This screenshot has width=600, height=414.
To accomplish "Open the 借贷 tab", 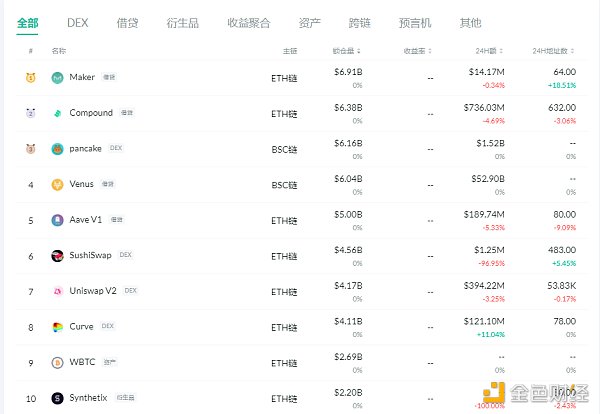I will [x=129, y=21].
